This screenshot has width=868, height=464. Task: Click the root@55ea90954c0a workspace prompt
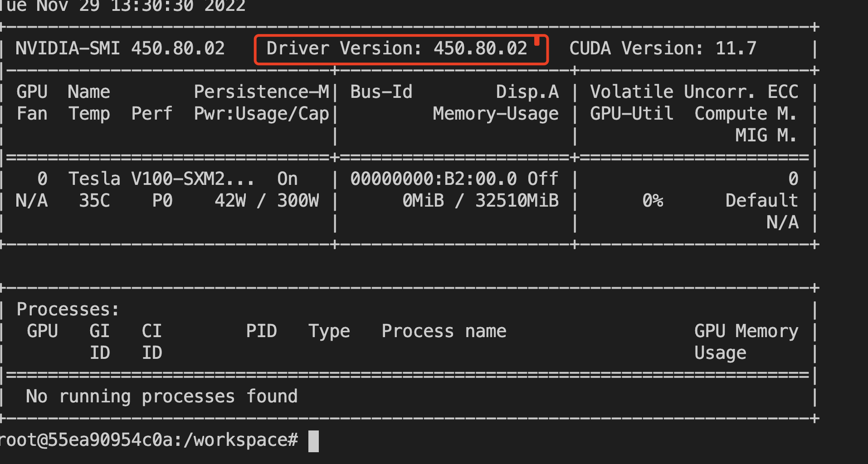point(150,438)
